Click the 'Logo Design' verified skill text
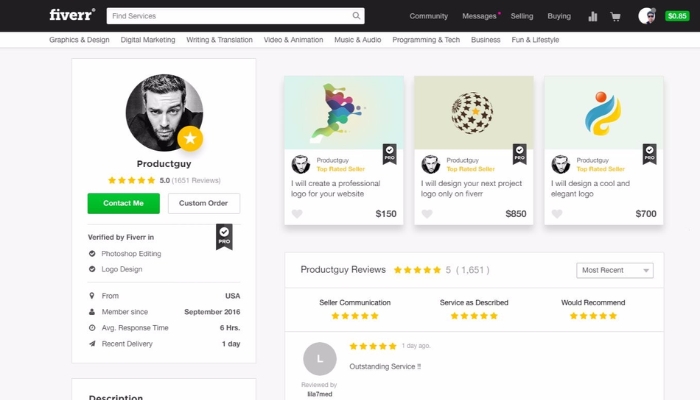Screen dimensions: 700x400 [x=122, y=269]
